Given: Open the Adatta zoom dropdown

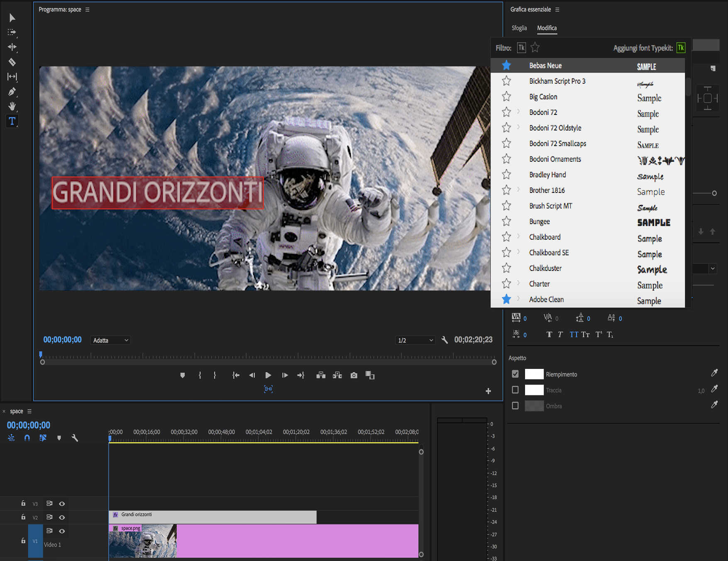Looking at the screenshot, I should pyautogui.click(x=110, y=340).
